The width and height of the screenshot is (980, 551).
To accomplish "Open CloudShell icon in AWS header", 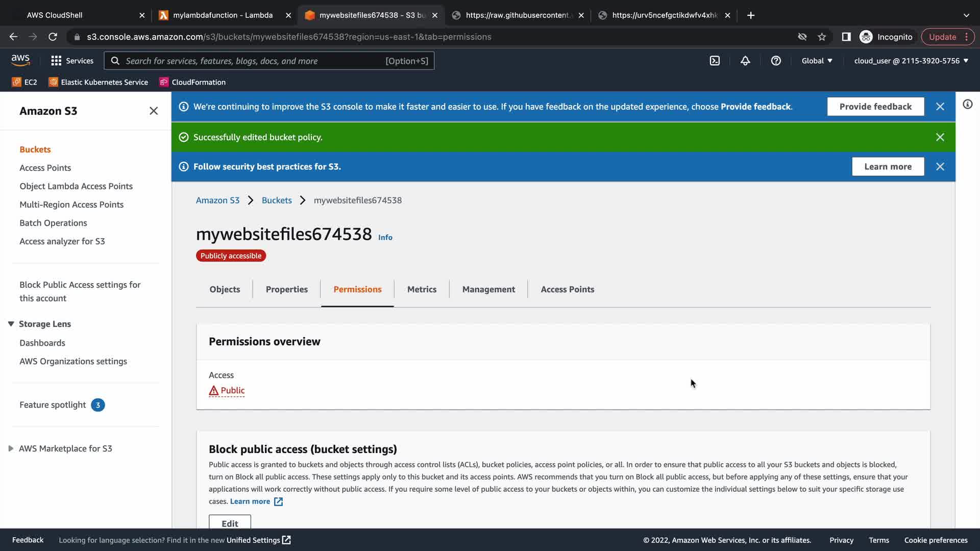I will click(715, 61).
